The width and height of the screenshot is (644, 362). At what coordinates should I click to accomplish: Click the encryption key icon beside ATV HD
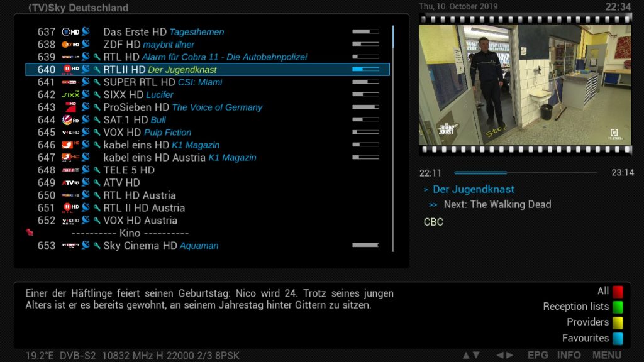pyautogui.click(x=96, y=183)
